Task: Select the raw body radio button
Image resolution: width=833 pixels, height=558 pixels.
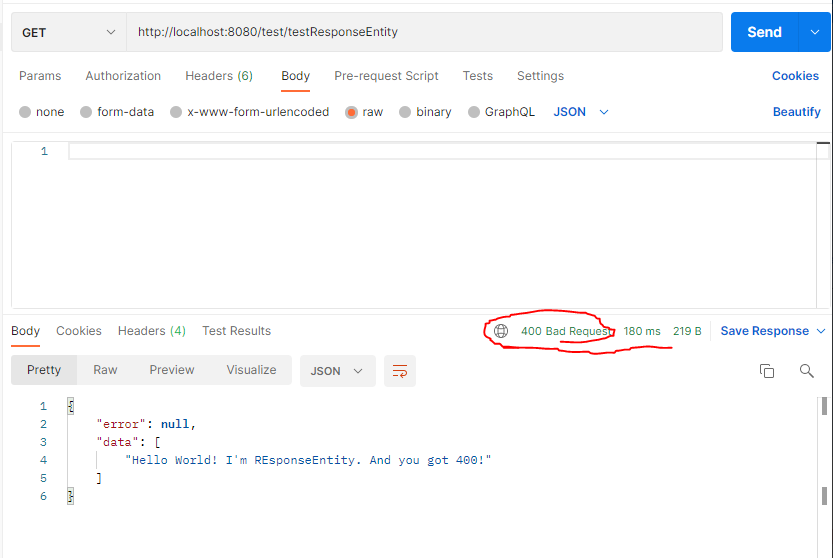Action: click(351, 112)
